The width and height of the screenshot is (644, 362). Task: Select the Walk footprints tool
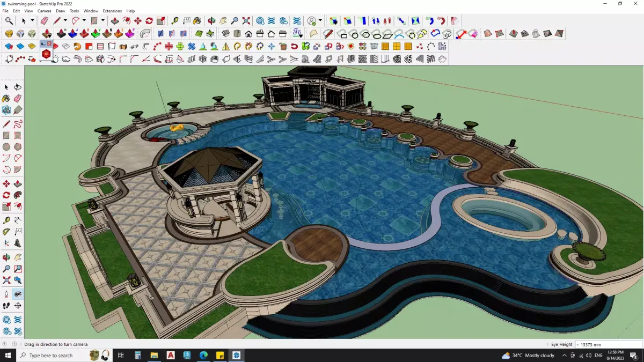pyautogui.click(x=6, y=306)
